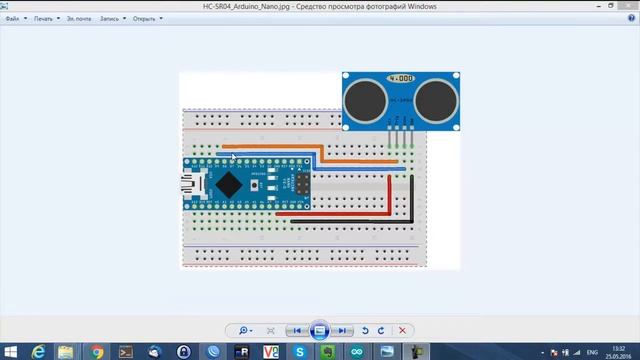This screenshot has height=360, width=640.
Task: Click the Открыть menu dropdown arrow
Action: coord(161,19)
